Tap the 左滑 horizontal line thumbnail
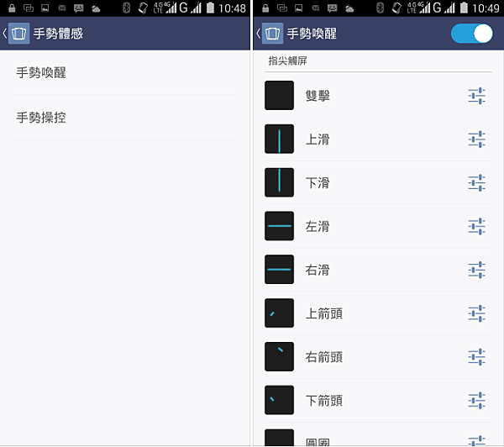Viewport: 504px width, 447px height. (279, 226)
